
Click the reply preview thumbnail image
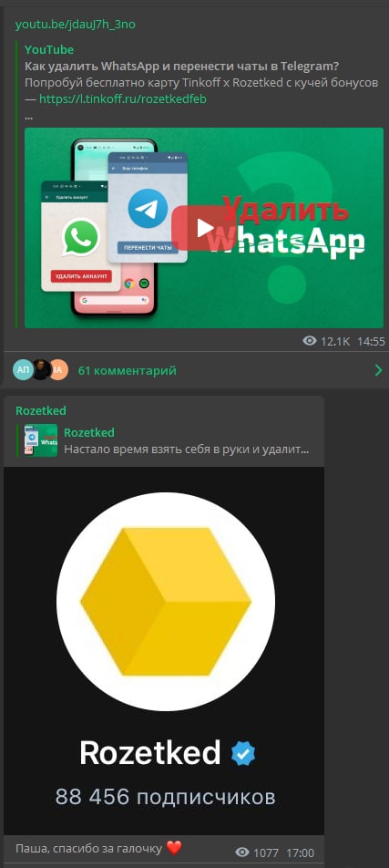(x=41, y=440)
